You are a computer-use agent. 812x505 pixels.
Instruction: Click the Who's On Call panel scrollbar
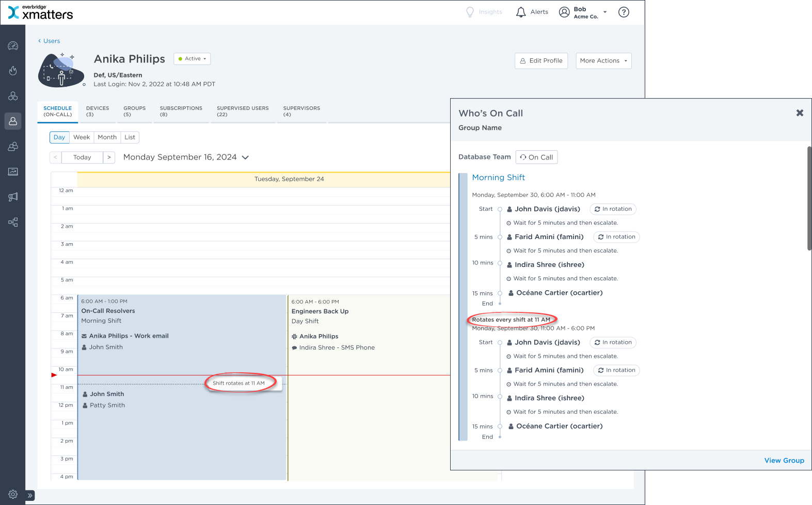pyautogui.click(x=809, y=198)
